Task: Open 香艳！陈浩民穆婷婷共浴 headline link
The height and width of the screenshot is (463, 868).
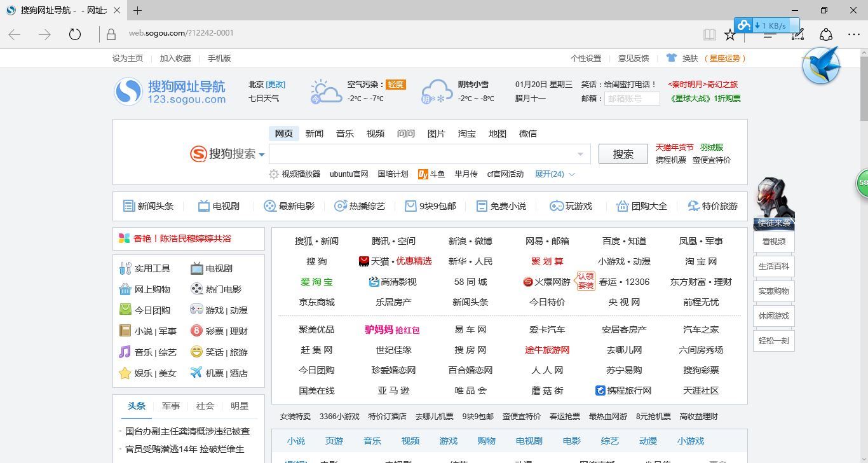Action: (x=182, y=238)
